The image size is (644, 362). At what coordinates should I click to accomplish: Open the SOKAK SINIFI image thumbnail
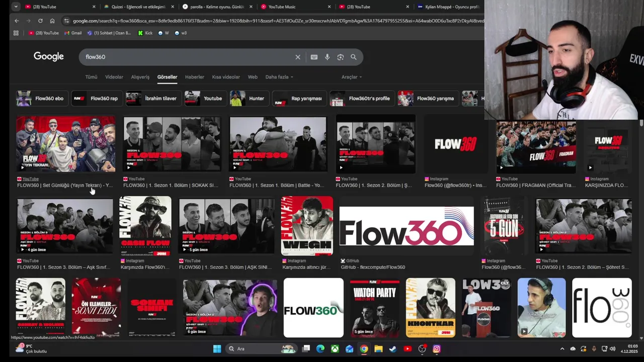[x=151, y=308]
